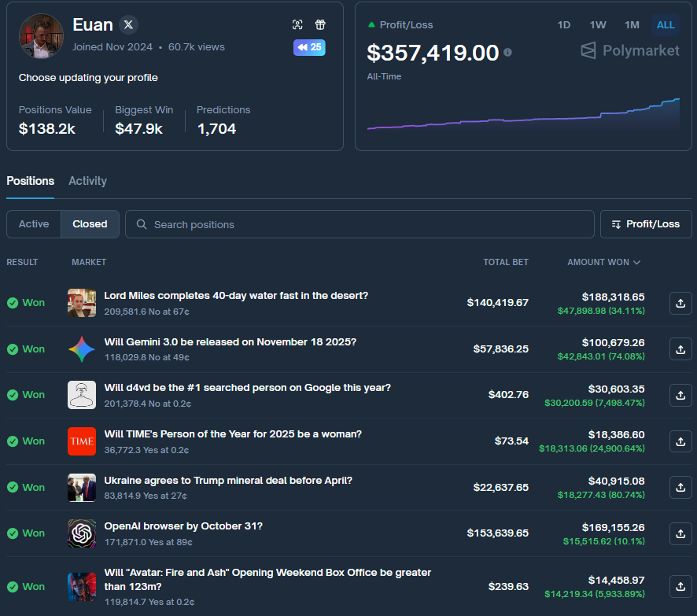The width and height of the screenshot is (697, 616).
Task: Click the $140,419.67 total bet cell
Action: (x=497, y=303)
